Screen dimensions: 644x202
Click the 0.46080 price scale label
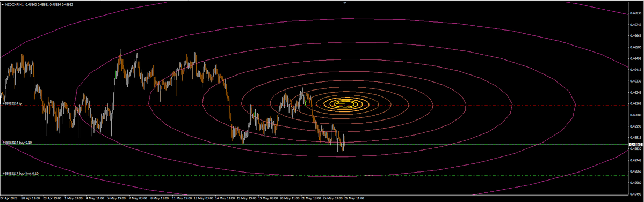636,115
